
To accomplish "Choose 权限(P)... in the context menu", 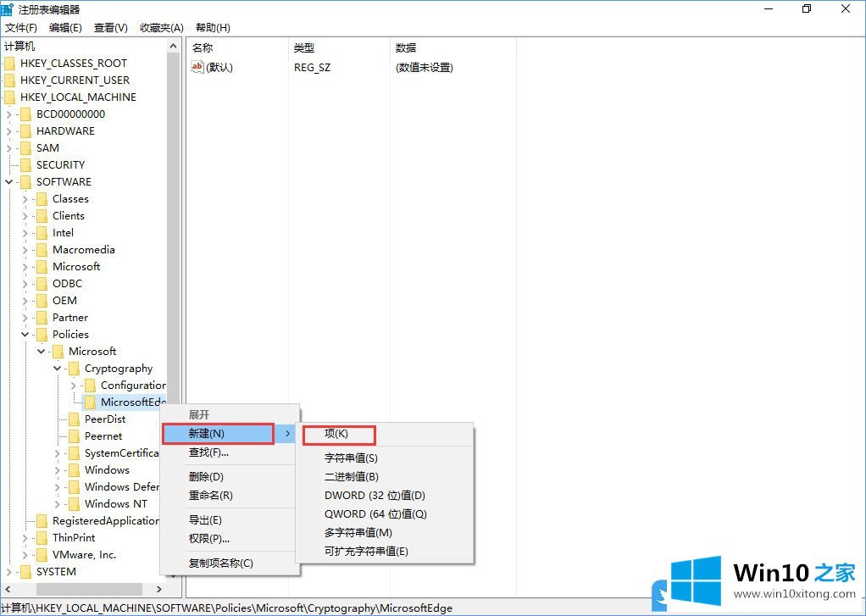I will [230, 539].
